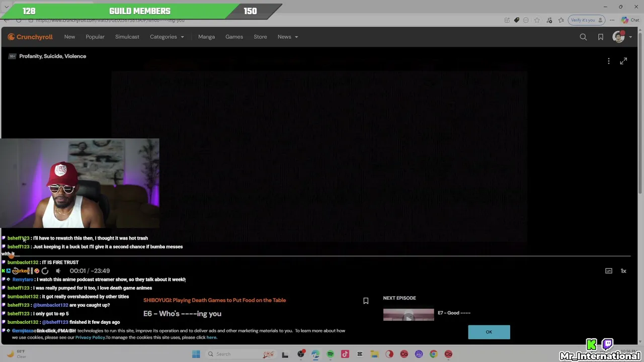Follow the cookie settings 'here' link
The width and height of the screenshot is (644, 362).
[211, 337]
